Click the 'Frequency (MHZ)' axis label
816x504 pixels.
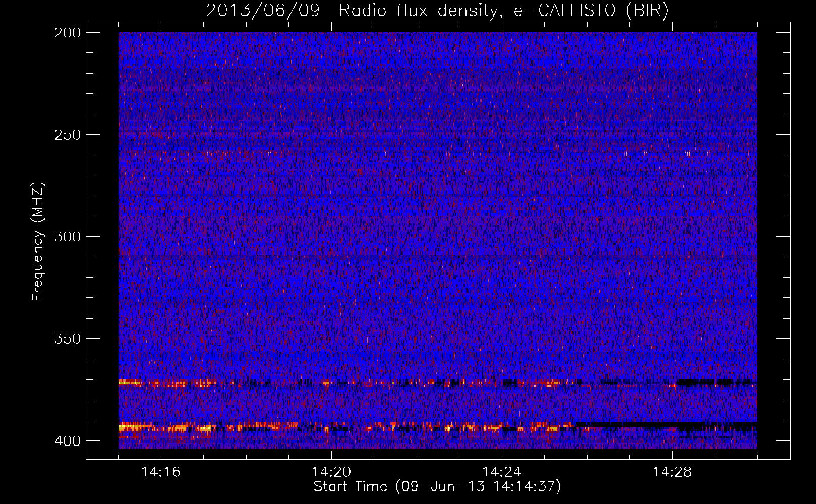coord(38,242)
